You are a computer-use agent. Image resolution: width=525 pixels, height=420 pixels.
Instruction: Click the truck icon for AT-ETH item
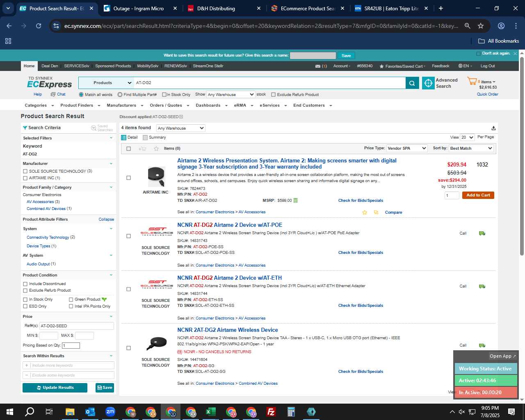point(482,286)
